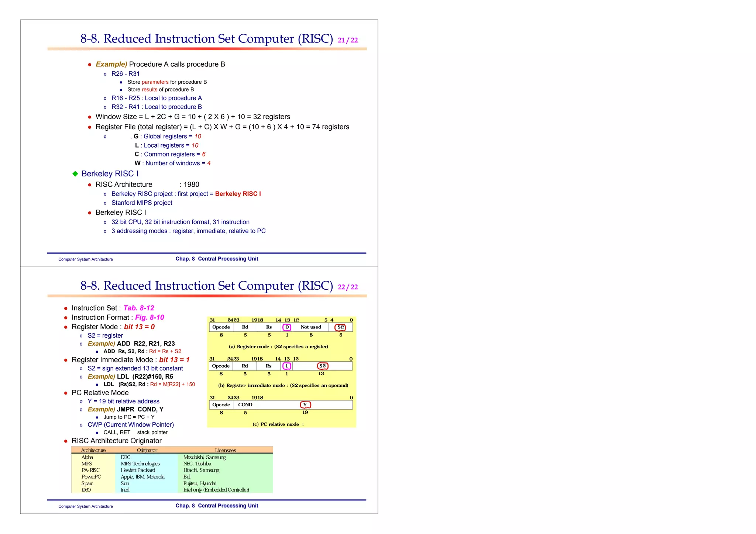Click the Licensees column header in the table
Image resolution: width=756 pixels, height=534 pixels.
pos(225,450)
